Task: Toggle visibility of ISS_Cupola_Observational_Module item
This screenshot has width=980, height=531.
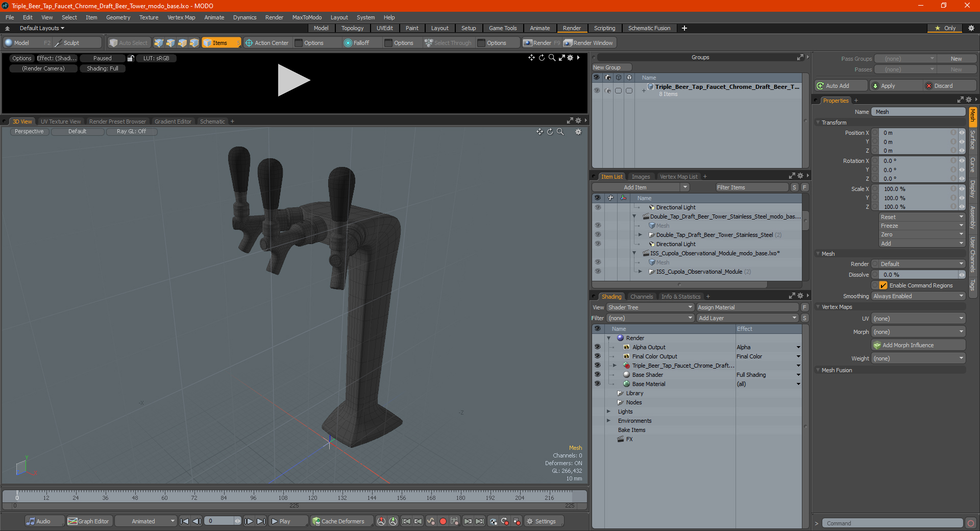Action: 598,272
